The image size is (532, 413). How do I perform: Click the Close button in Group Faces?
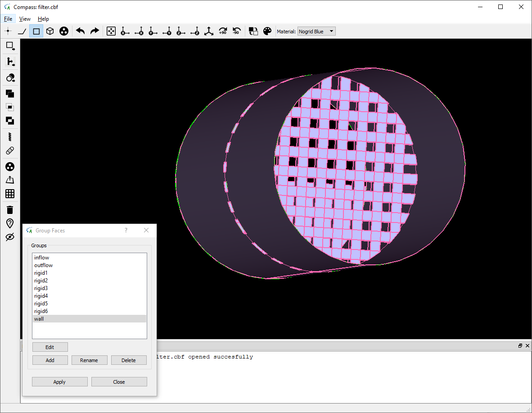click(119, 382)
